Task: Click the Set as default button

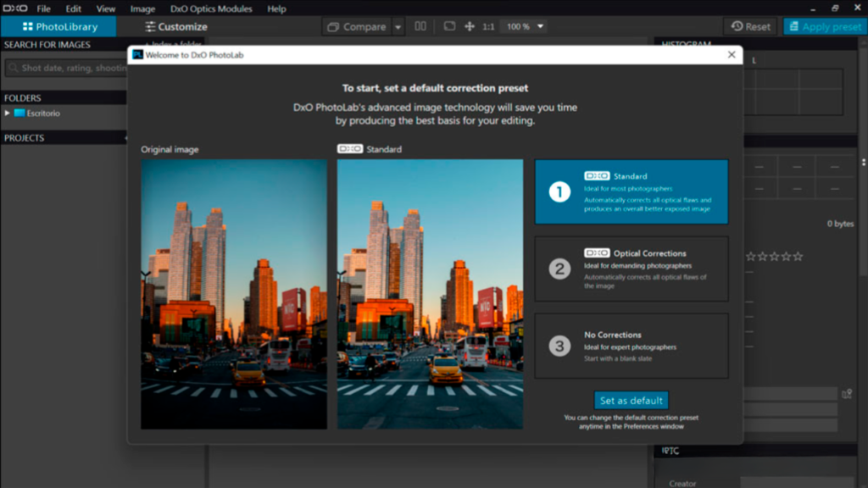Action: [x=632, y=401]
